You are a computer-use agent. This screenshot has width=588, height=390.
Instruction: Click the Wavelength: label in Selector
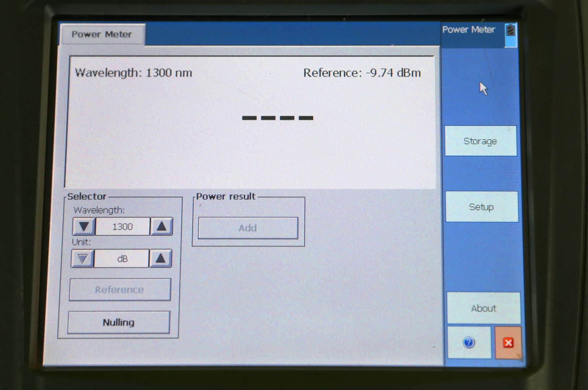(x=99, y=210)
